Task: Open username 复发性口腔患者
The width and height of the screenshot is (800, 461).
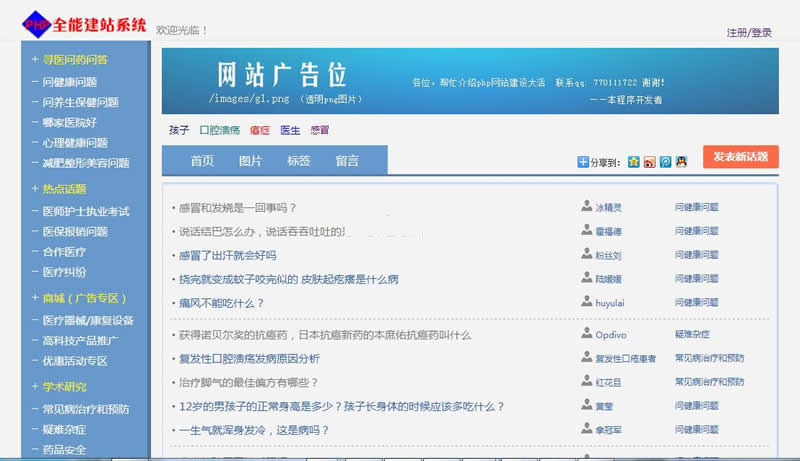Action: pos(626,359)
